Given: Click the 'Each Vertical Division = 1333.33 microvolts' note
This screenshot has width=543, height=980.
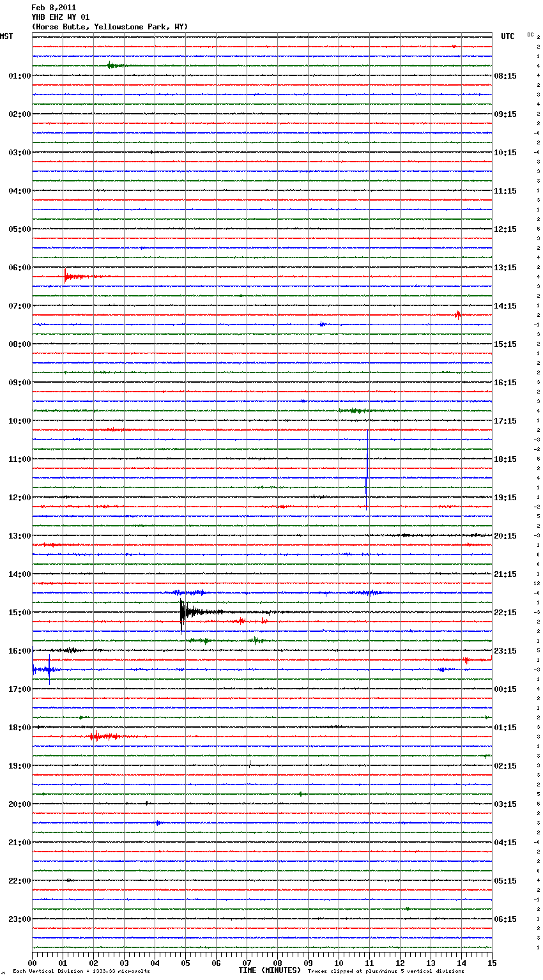Looking at the screenshot, I should tap(81, 971).
